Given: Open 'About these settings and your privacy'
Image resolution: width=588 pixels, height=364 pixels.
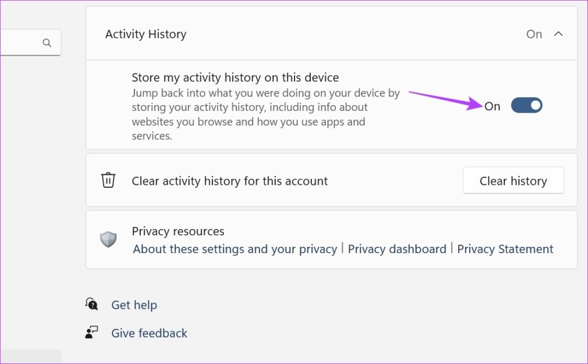Looking at the screenshot, I should point(234,249).
